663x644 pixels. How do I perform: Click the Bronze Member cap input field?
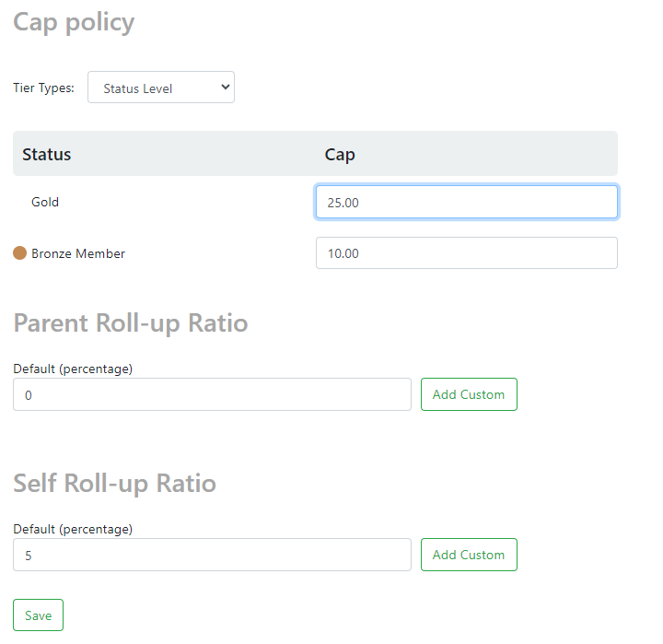coord(466,253)
